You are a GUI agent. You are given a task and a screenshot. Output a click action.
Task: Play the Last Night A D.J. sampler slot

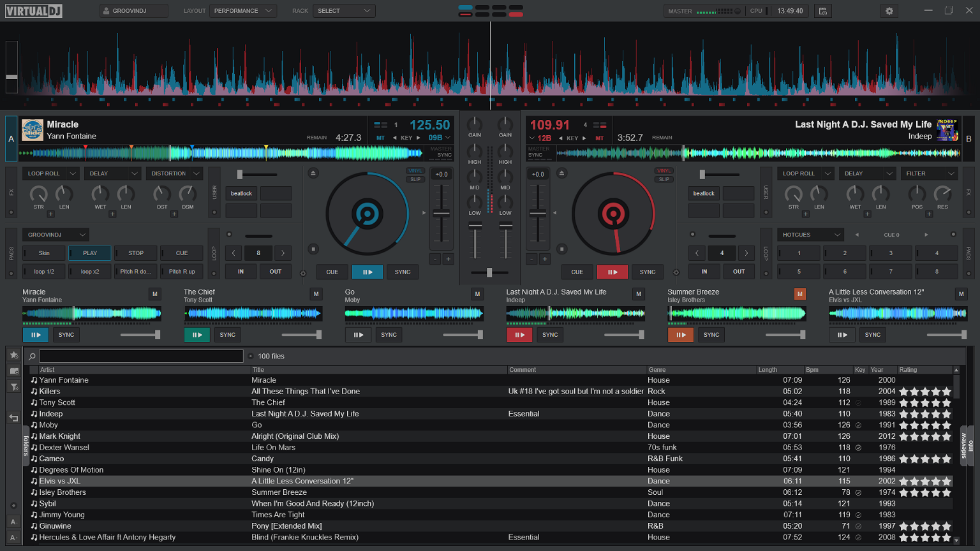(519, 335)
